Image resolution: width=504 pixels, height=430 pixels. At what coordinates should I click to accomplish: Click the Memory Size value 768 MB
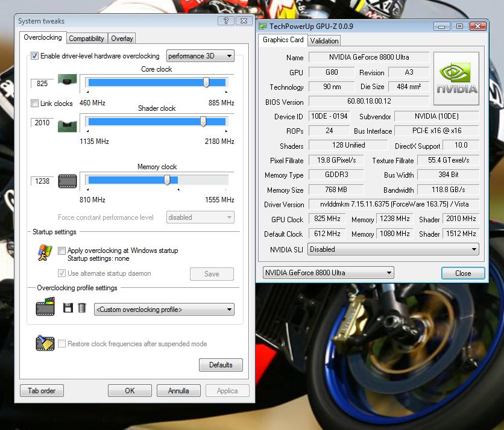336,190
